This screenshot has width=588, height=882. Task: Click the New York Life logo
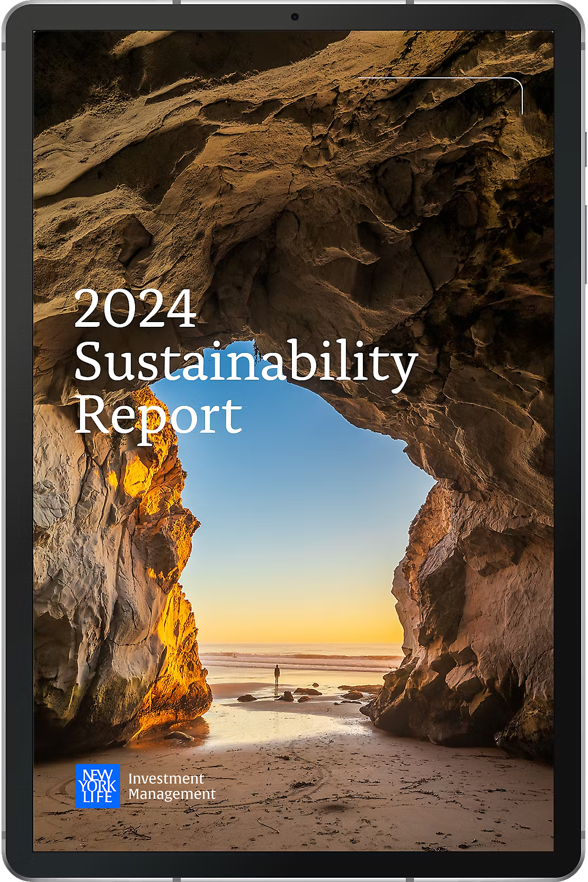[x=97, y=786]
